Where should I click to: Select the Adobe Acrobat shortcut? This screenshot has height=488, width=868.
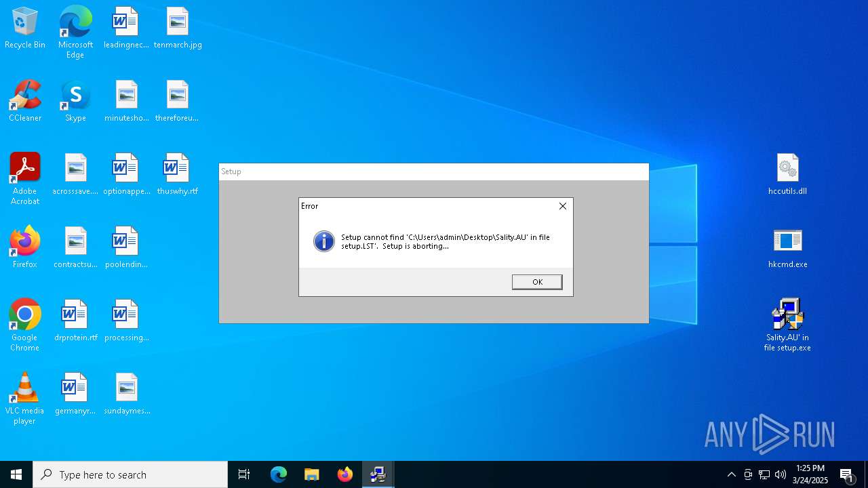click(25, 179)
